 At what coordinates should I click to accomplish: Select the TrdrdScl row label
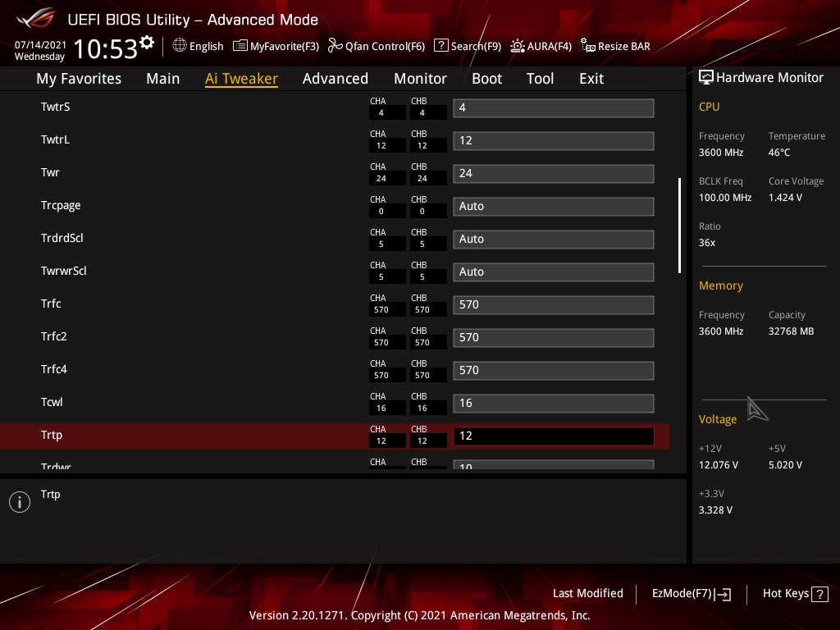tap(62, 238)
